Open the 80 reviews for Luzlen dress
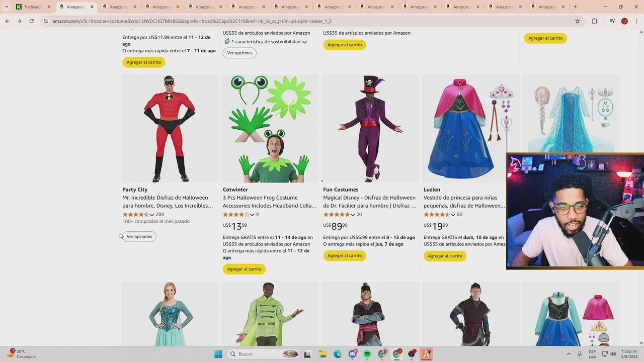Screen dimensions: 644x362 pos(459,214)
